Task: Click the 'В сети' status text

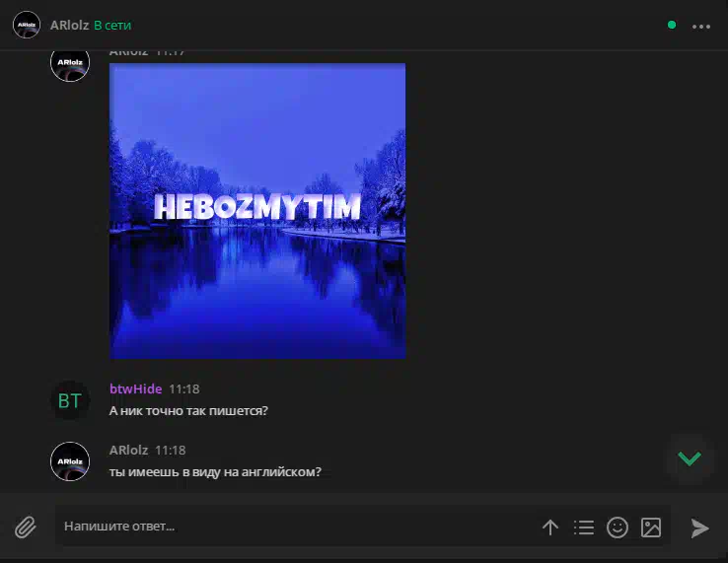Action: (x=112, y=25)
